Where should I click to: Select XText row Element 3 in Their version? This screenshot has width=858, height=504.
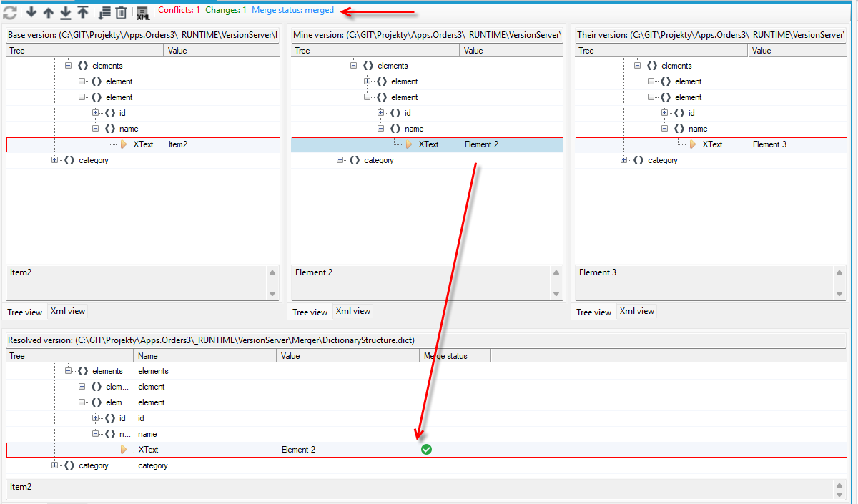click(711, 144)
